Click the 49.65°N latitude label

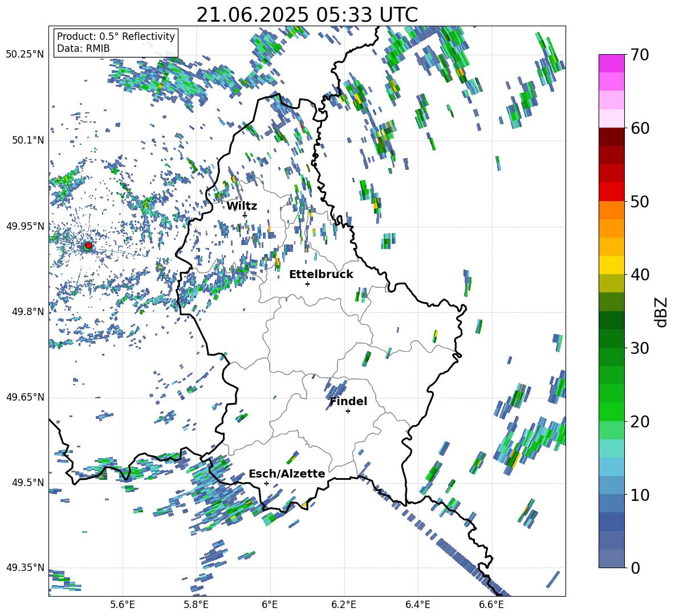pyautogui.click(x=25, y=397)
